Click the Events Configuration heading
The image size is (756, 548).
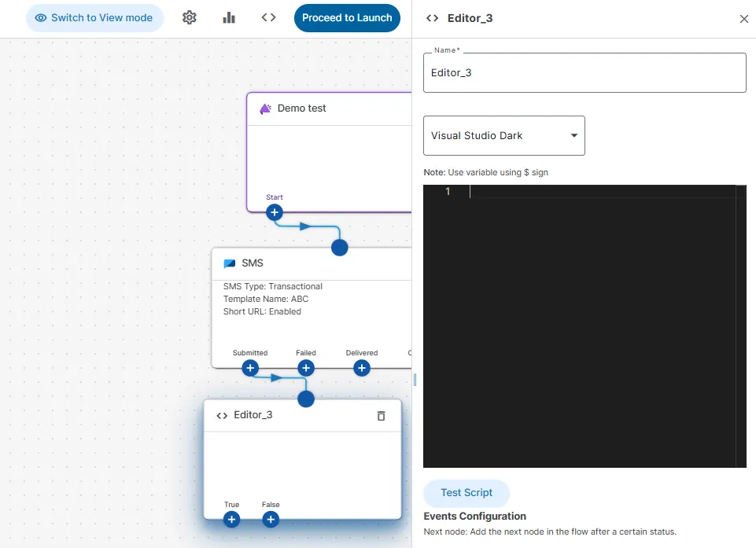(474, 517)
